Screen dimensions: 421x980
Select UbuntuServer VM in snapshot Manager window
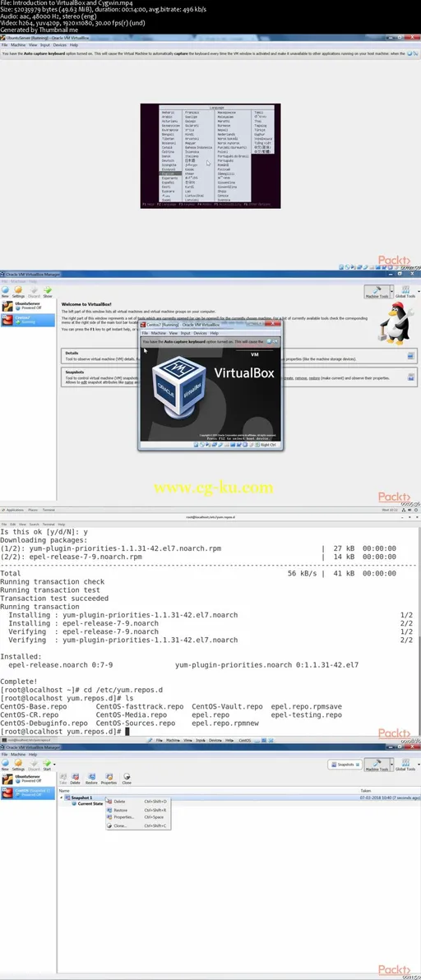(x=27, y=779)
